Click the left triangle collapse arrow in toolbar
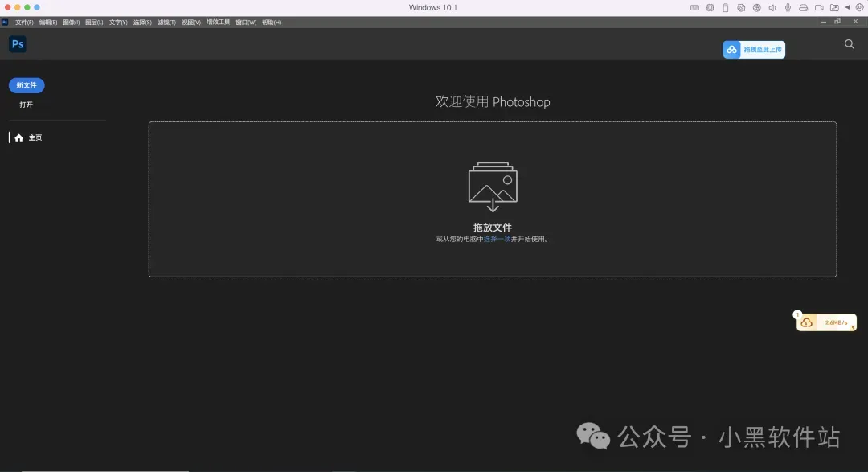This screenshot has height=472, width=868. (848, 8)
